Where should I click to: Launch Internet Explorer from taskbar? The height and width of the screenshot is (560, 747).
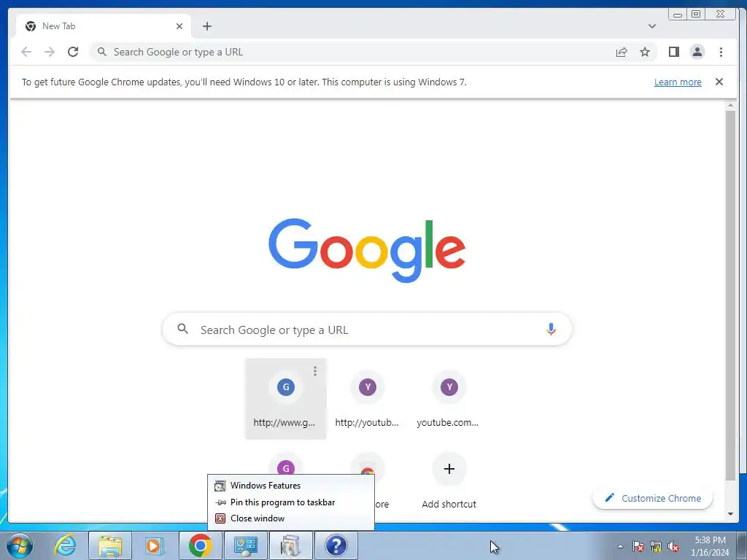click(65, 545)
